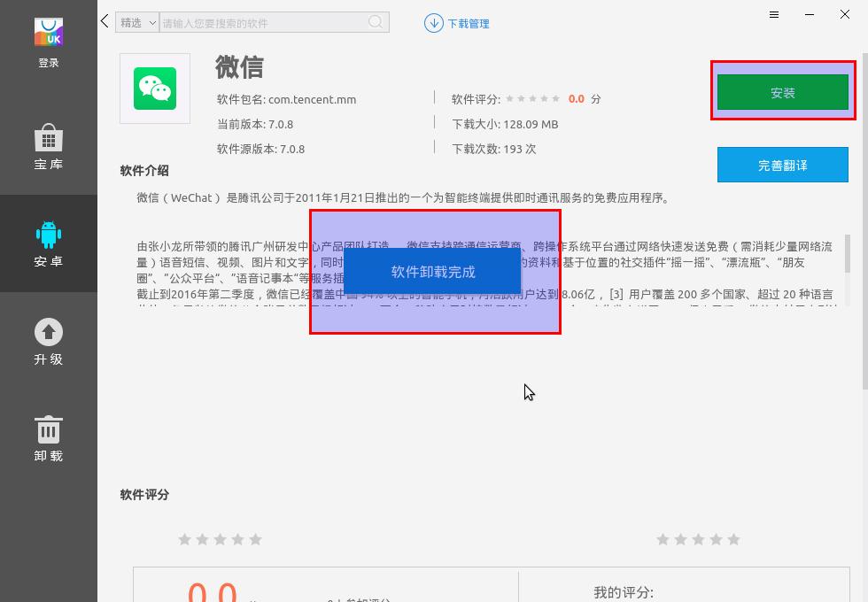Click the 当前版本: 7.0.8 text

click(255, 124)
